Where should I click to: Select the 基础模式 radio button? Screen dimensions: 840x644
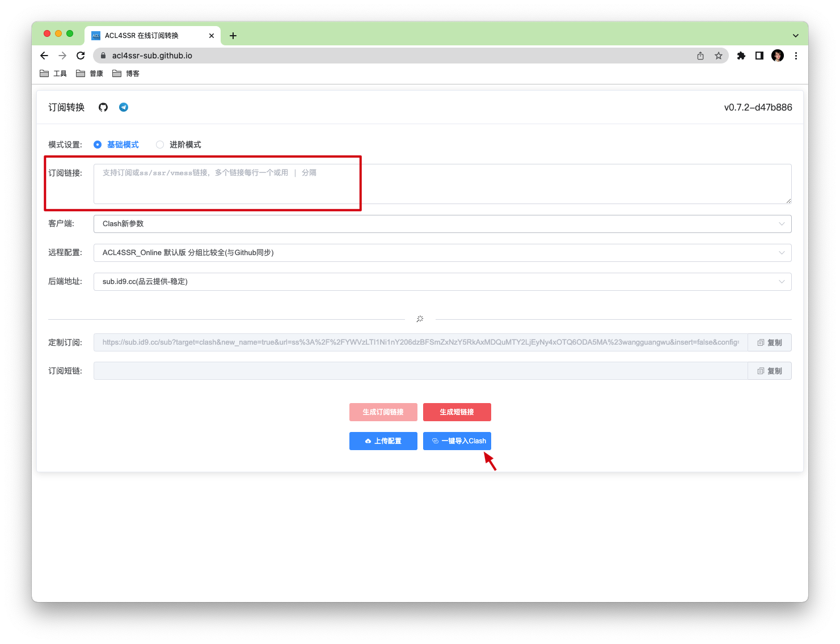point(98,145)
